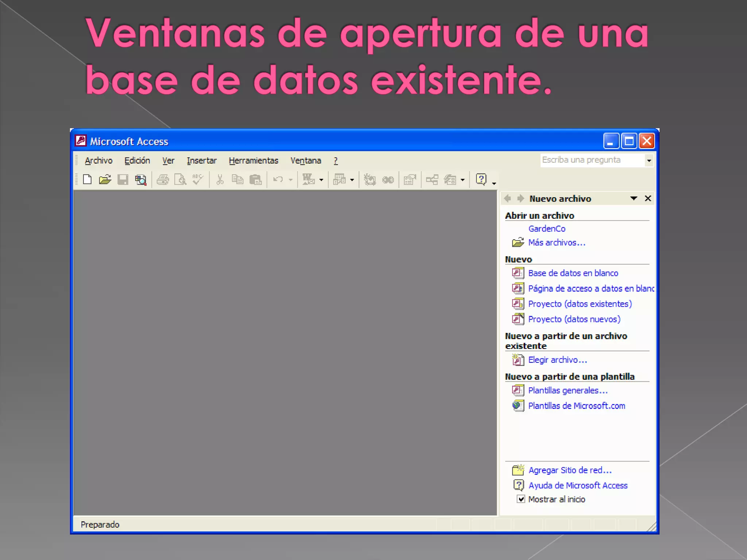This screenshot has height=560, width=747.
Task: Click the icon beside Base de datos en blanco
Action: click(x=518, y=273)
